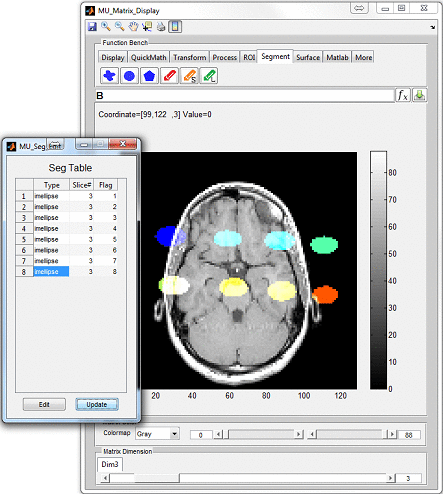The width and height of the screenshot is (443, 494).
Task: Click the orange pencil S tool
Action: coord(189,76)
